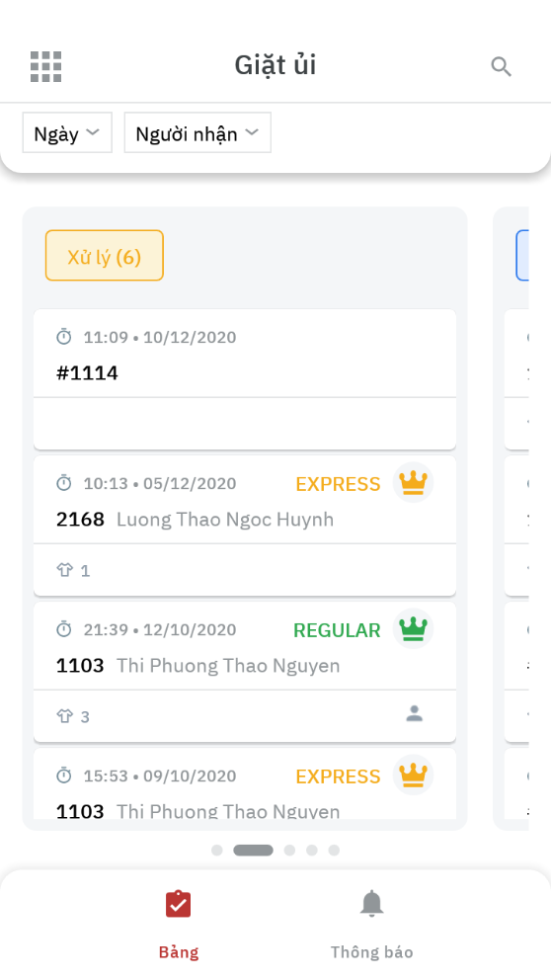The width and height of the screenshot is (551, 980).
Task: Open order card #1114
Action: click(245, 379)
